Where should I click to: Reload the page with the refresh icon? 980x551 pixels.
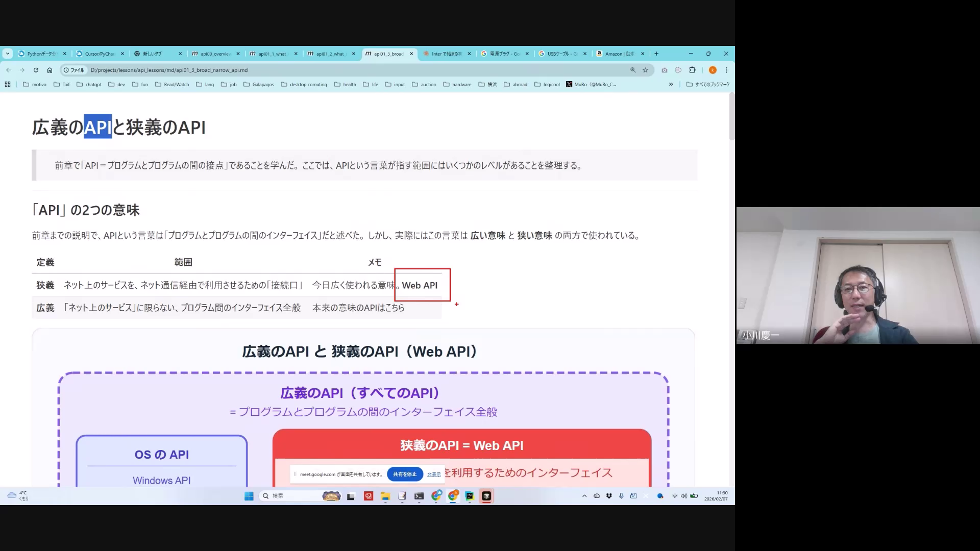(x=36, y=70)
